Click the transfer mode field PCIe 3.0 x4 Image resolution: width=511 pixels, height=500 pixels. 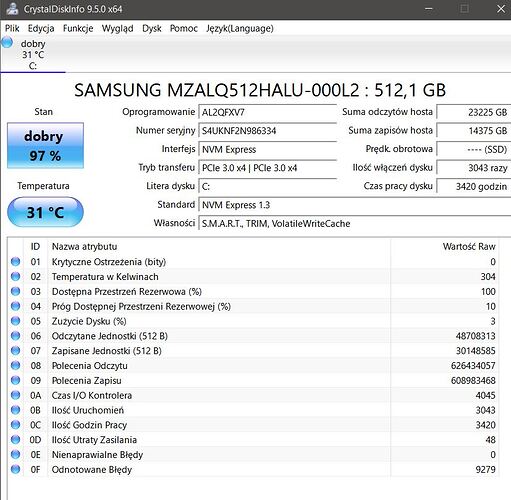[267, 168]
